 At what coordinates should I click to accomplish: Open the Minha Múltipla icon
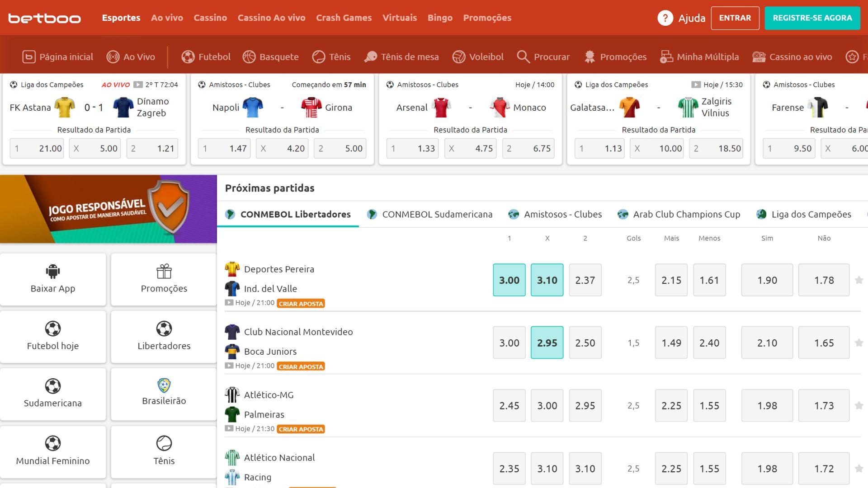point(666,57)
